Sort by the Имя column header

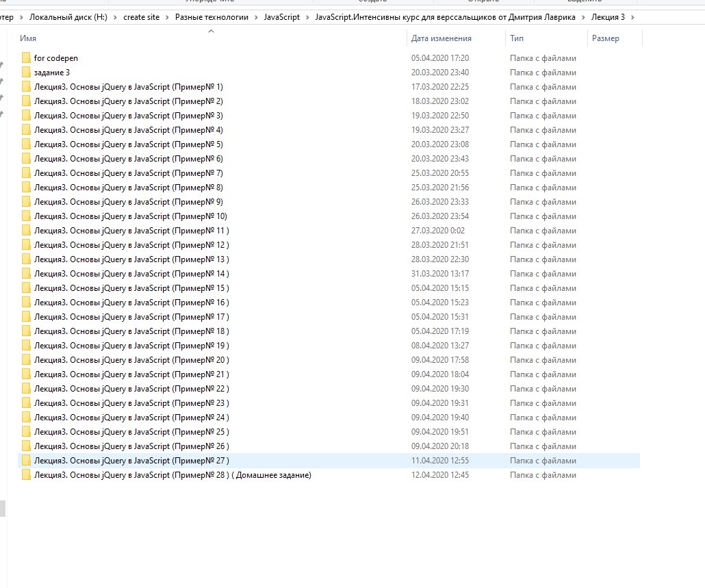click(x=28, y=38)
